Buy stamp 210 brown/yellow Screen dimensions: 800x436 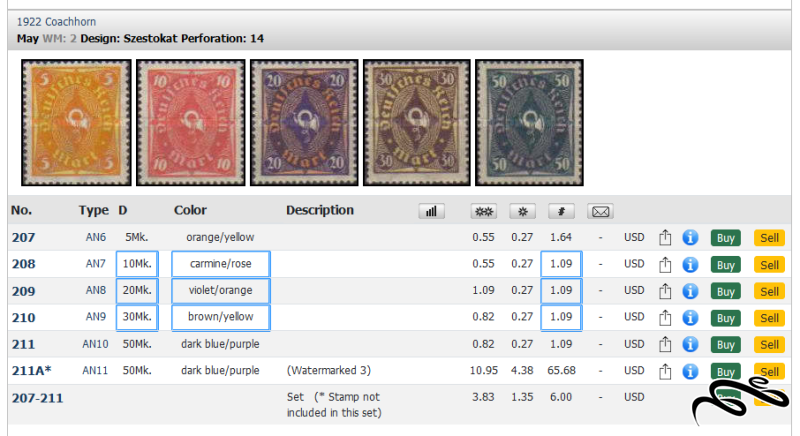click(726, 318)
